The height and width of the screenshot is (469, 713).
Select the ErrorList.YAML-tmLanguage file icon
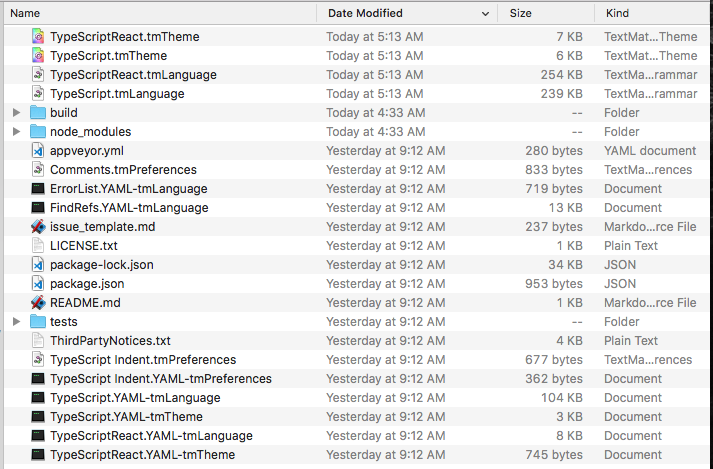38,189
